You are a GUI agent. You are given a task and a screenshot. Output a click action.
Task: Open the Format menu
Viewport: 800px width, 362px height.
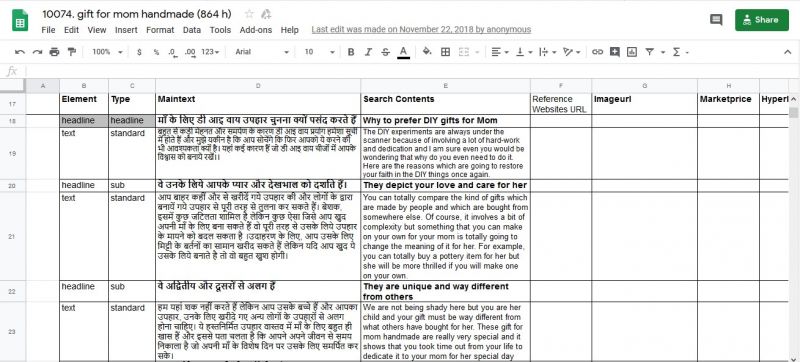[160, 30]
